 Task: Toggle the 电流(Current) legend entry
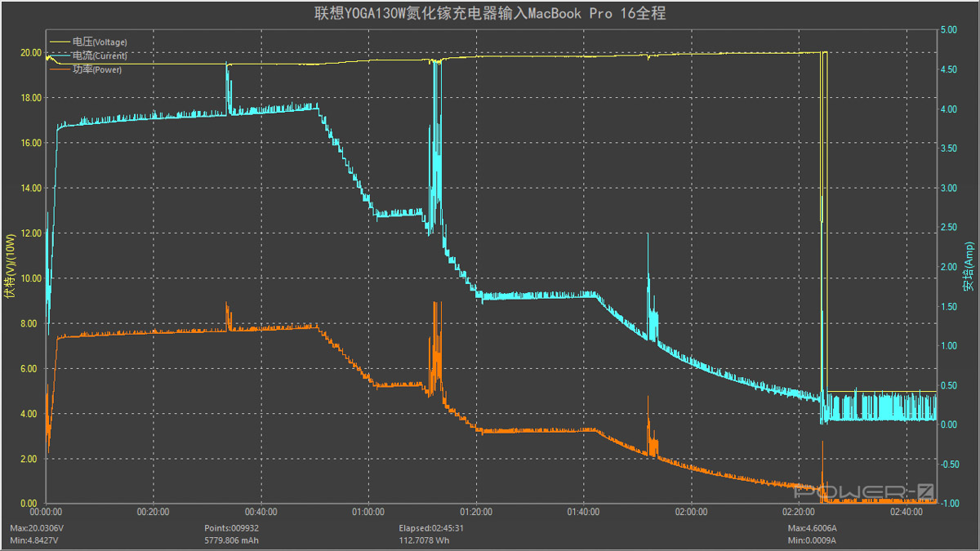click(x=100, y=56)
